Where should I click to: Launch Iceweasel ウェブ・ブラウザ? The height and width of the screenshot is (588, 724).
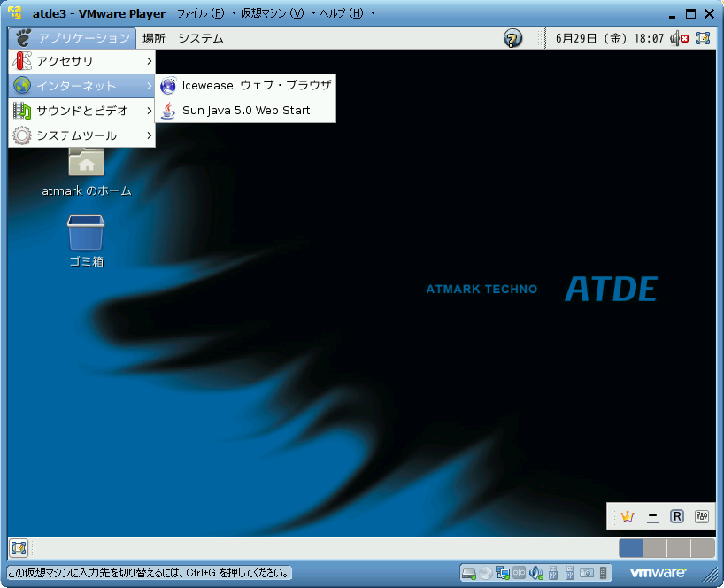click(x=245, y=85)
